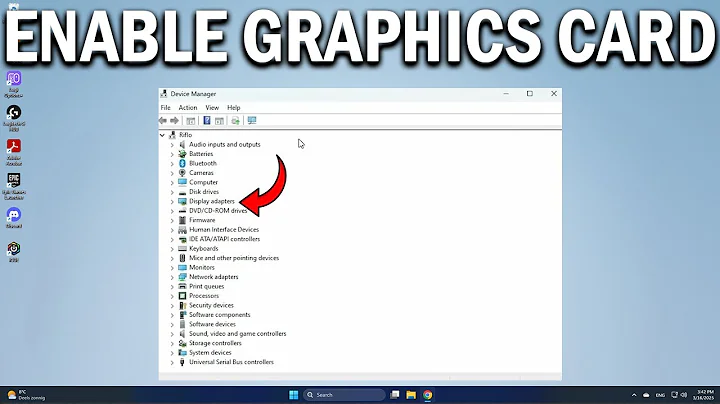Open the weather widget on taskbar
The height and width of the screenshot is (404, 720).
click(x=27, y=395)
